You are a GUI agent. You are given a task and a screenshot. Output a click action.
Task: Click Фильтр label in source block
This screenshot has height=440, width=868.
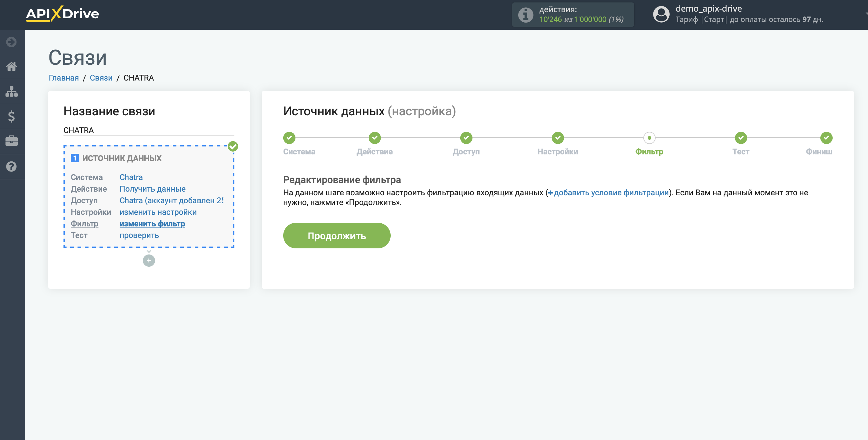click(84, 224)
